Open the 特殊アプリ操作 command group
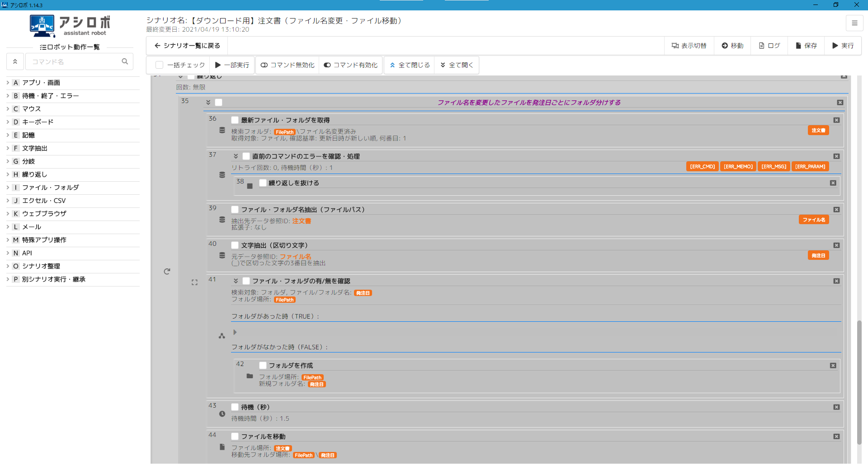868x470 pixels. click(x=73, y=240)
